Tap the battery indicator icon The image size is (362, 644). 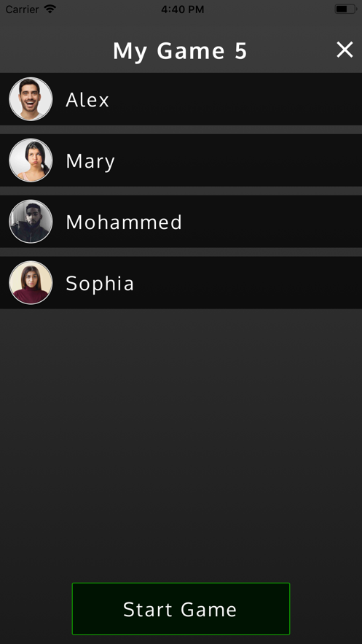coord(345,9)
